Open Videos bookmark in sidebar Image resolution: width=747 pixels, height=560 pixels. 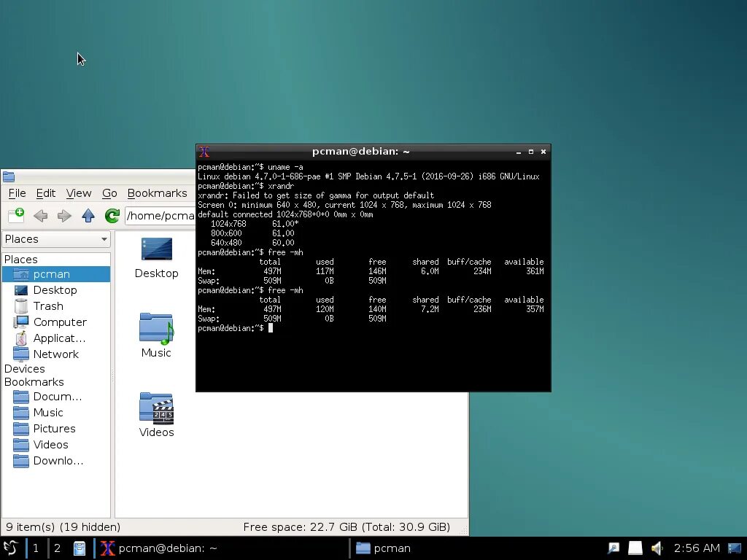[56, 445]
